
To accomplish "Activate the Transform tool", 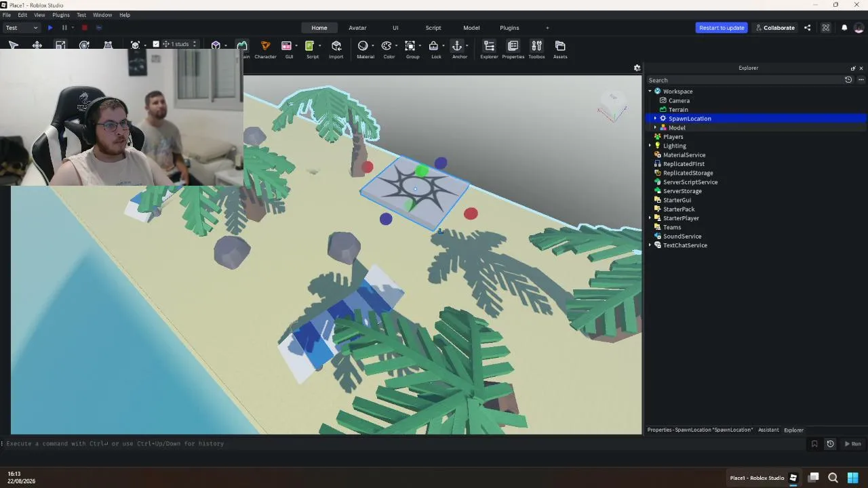I will click(x=108, y=45).
